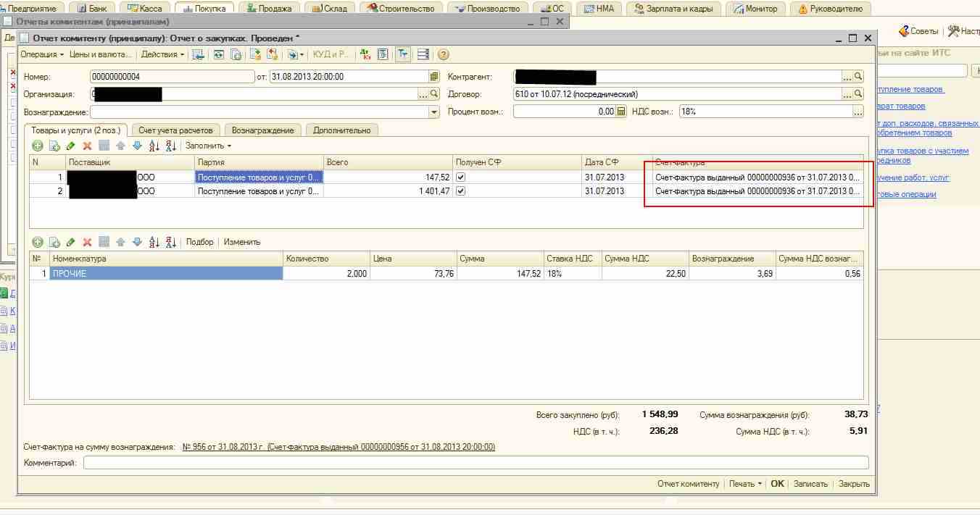Image resolution: width=980 pixels, height=515 pixels.
Task: Switch to the Продажа section tab
Action: [x=269, y=9]
